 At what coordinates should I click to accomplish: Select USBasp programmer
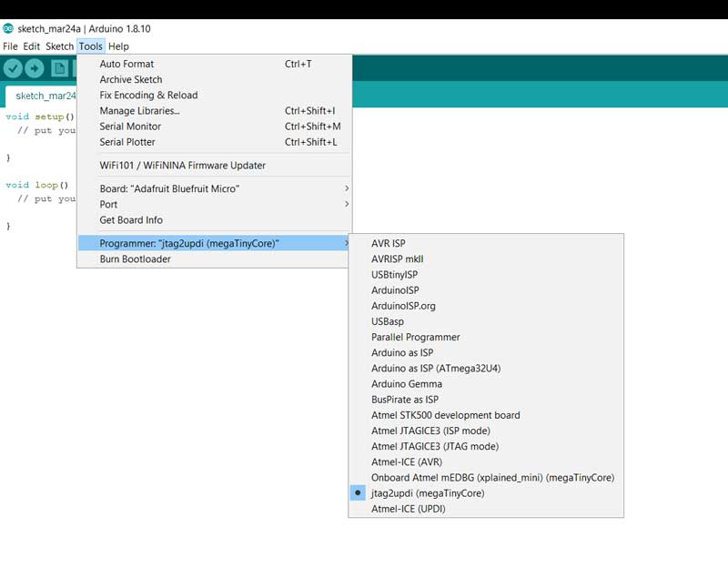(x=486, y=321)
